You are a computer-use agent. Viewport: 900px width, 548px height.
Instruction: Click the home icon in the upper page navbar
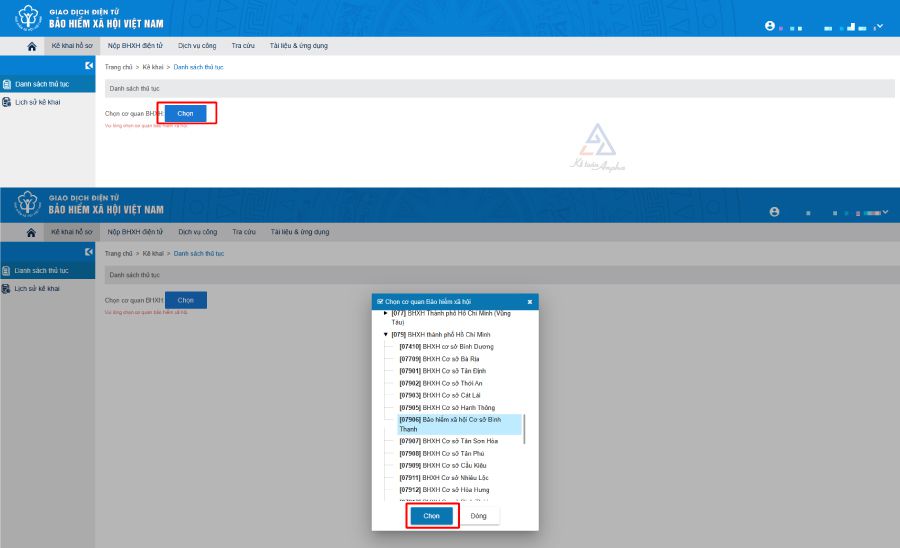point(32,46)
